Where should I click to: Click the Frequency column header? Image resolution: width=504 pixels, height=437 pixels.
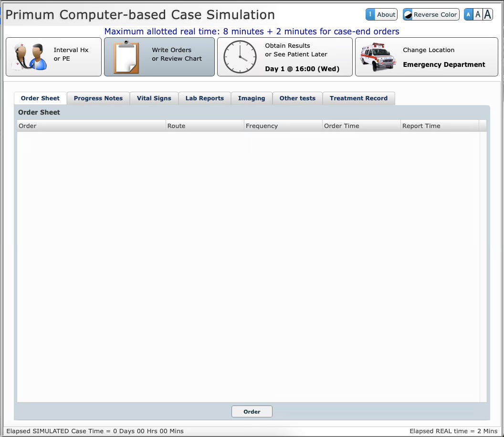[260, 126]
